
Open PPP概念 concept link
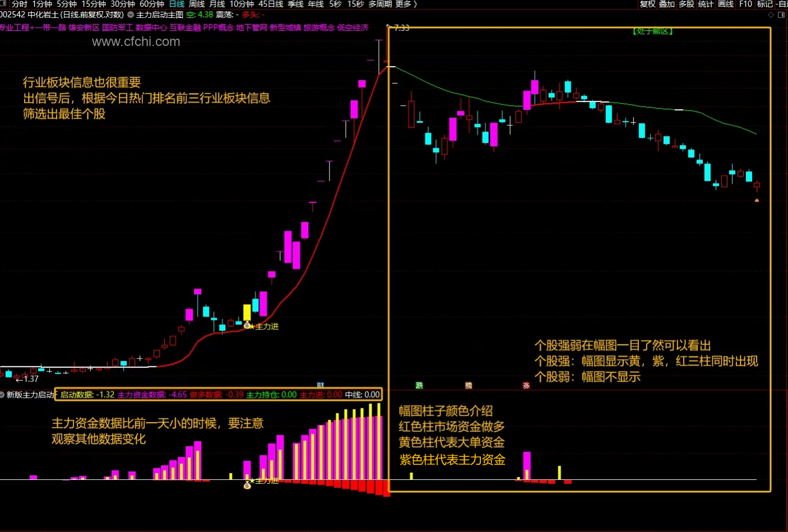click(219, 27)
